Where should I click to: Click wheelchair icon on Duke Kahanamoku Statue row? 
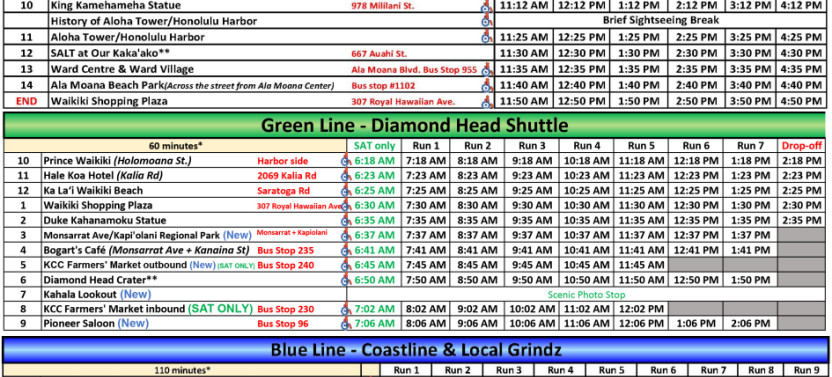click(346, 220)
